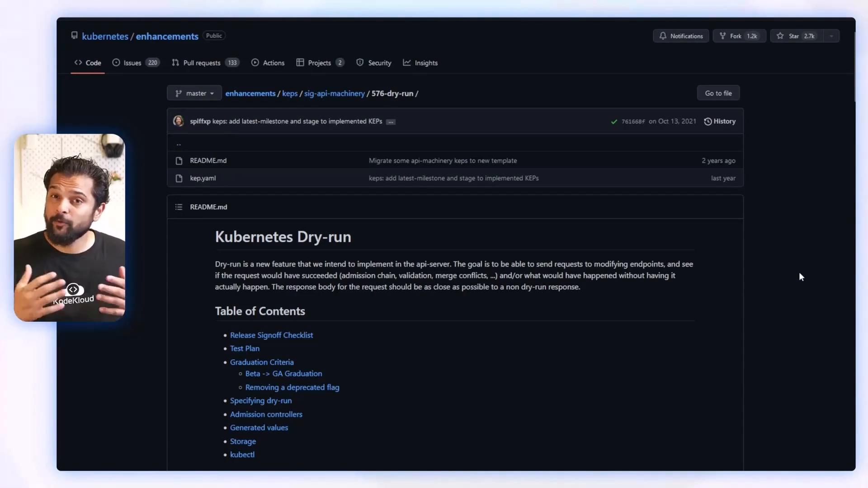Click the green commit status checkmark

pos(614,122)
